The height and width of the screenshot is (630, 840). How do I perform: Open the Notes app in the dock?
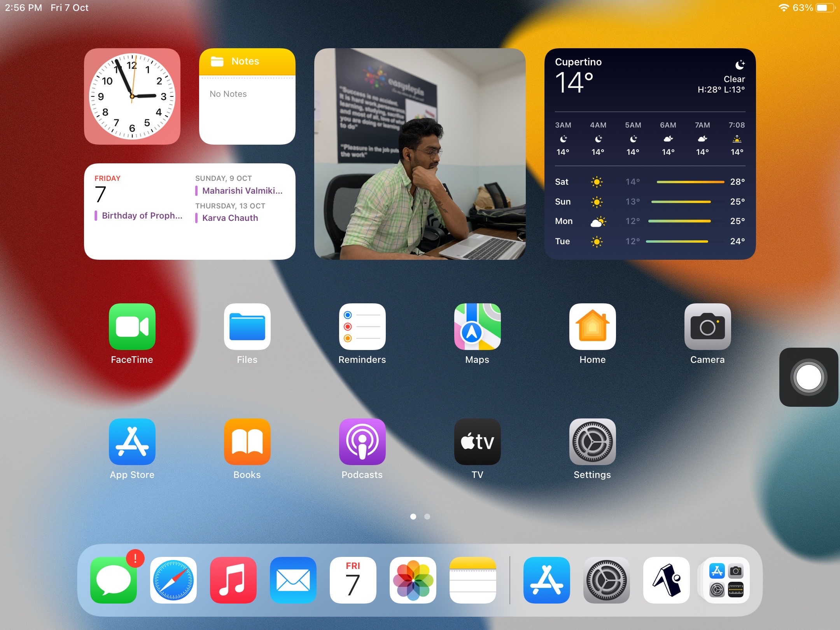pyautogui.click(x=473, y=580)
